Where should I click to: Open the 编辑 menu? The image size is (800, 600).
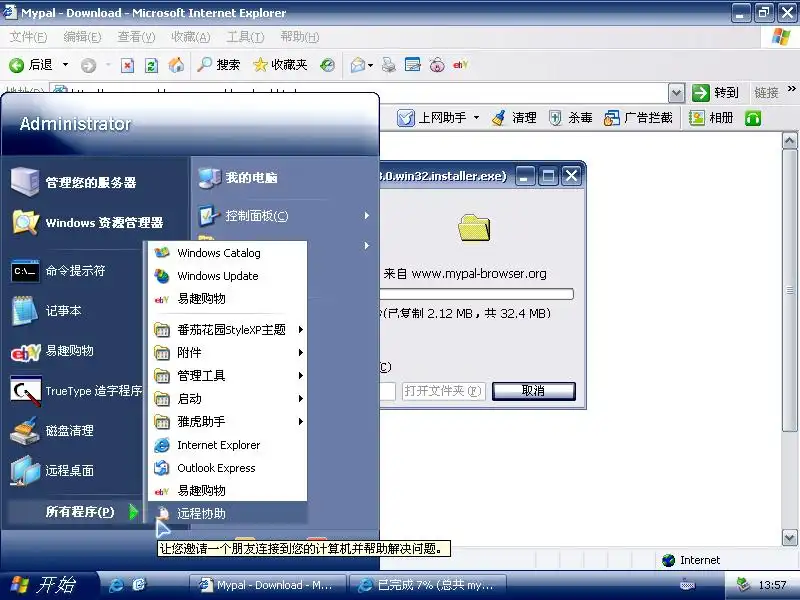82,37
